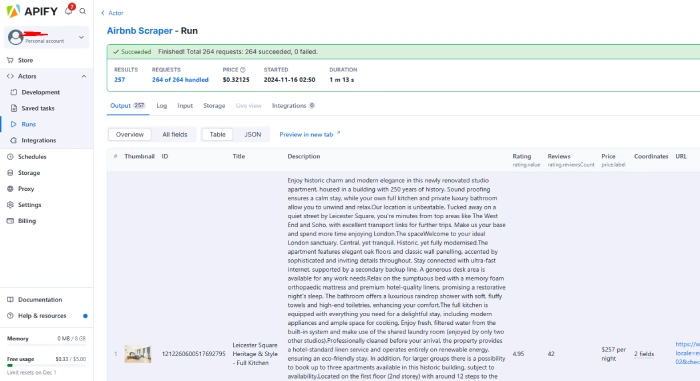
Task: Click the Store cart icon
Action: 10,60
